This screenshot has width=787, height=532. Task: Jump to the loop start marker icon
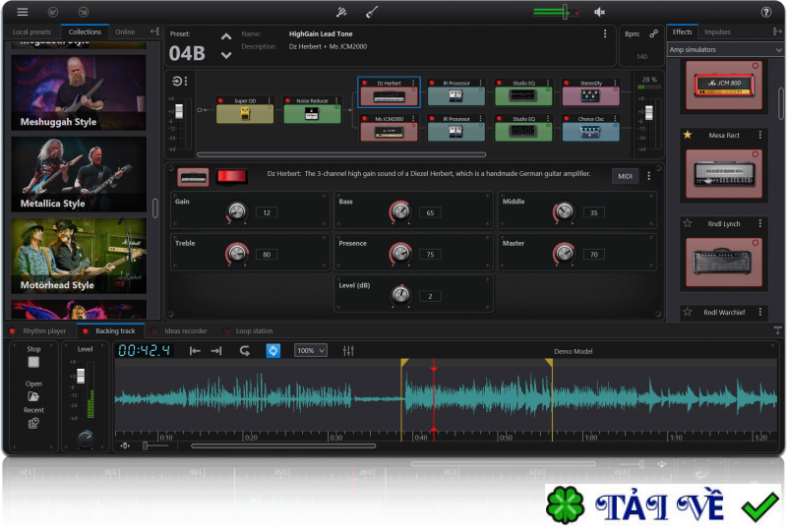195,351
